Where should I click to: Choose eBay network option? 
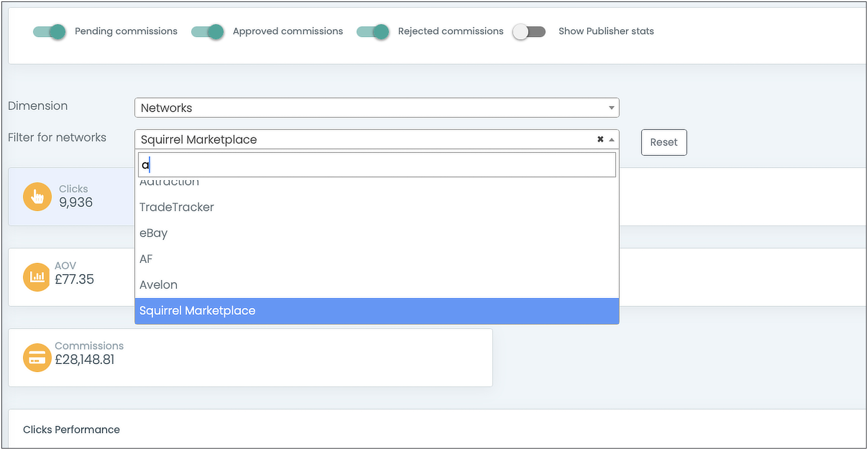tap(153, 233)
